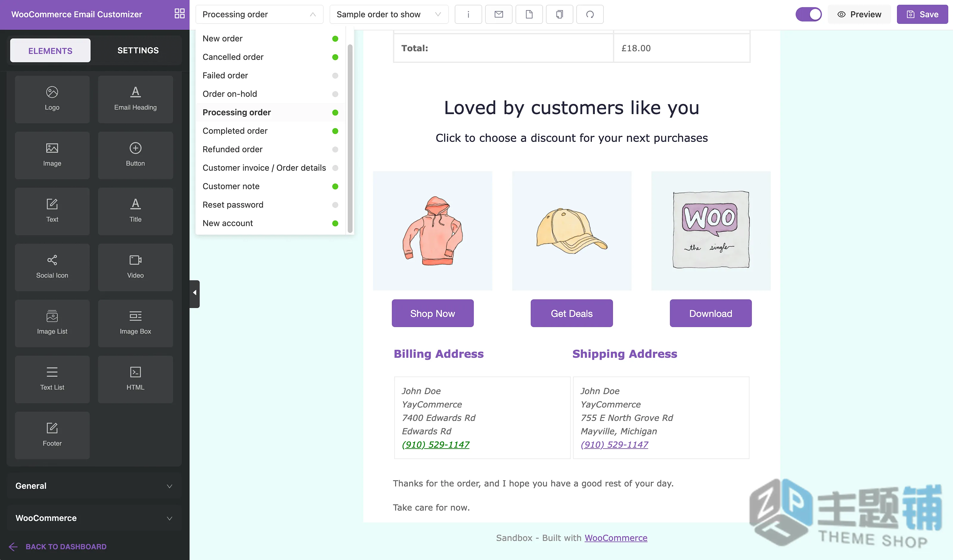Viewport: 953px width, 560px height.
Task: Select Failed order template
Action: pos(270,76)
